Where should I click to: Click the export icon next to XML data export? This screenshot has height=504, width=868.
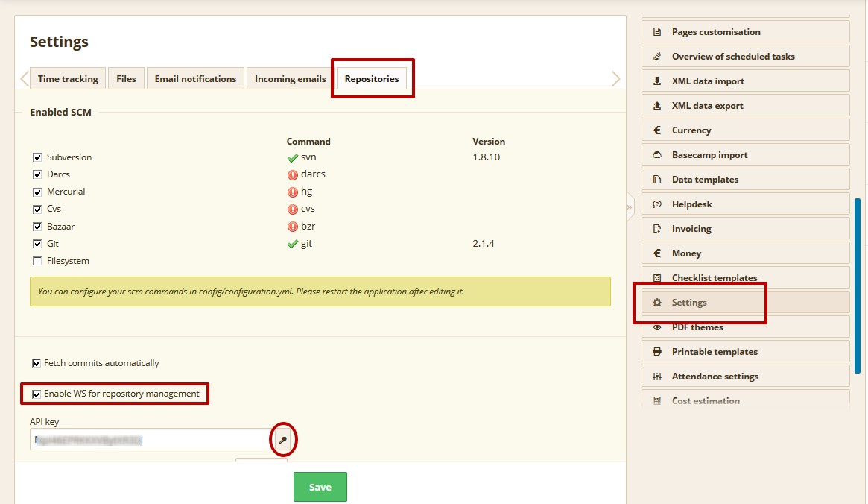pyautogui.click(x=656, y=104)
